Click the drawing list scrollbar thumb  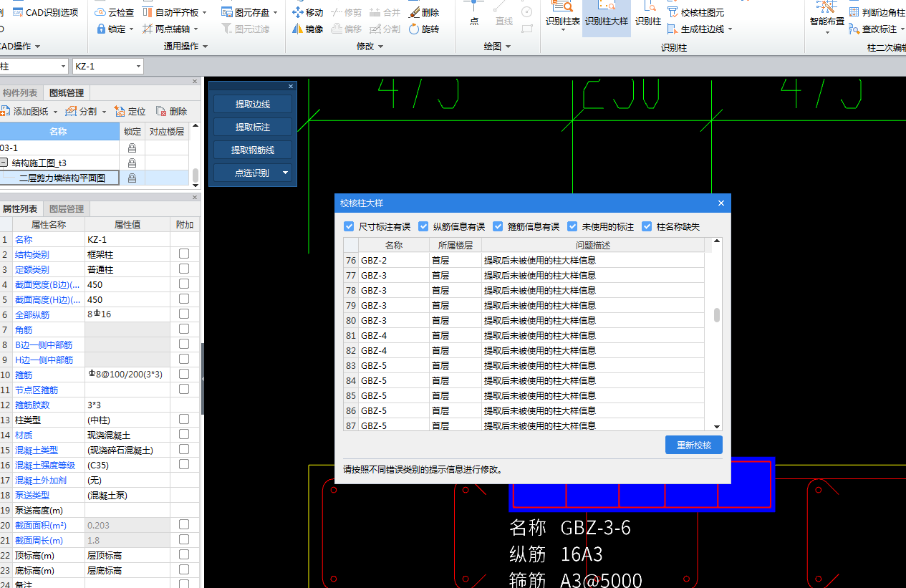[196, 175]
